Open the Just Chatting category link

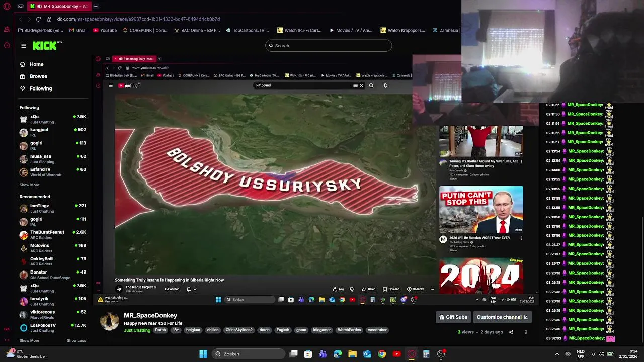(137, 330)
